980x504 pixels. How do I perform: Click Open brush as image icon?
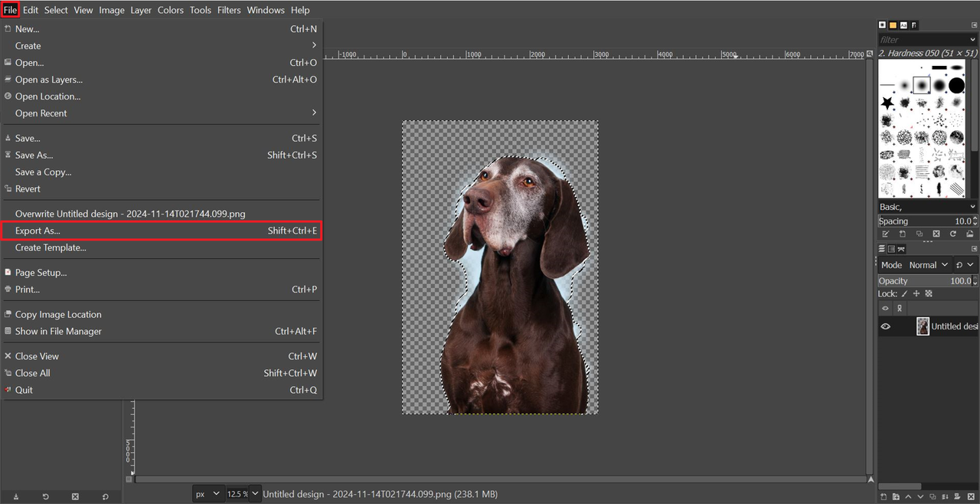(970, 234)
